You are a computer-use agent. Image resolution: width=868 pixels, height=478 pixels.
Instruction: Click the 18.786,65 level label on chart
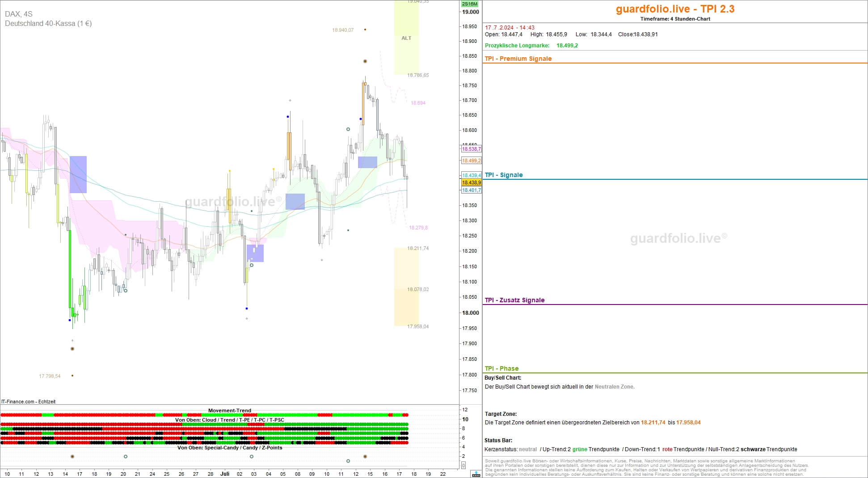tap(418, 75)
